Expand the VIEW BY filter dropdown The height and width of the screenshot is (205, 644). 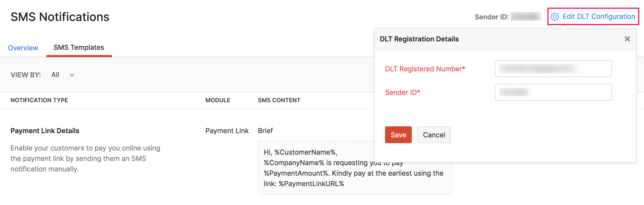tap(72, 75)
